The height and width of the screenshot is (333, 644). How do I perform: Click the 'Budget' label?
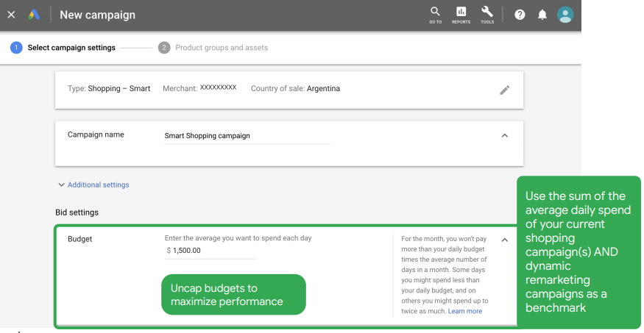(x=79, y=239)
